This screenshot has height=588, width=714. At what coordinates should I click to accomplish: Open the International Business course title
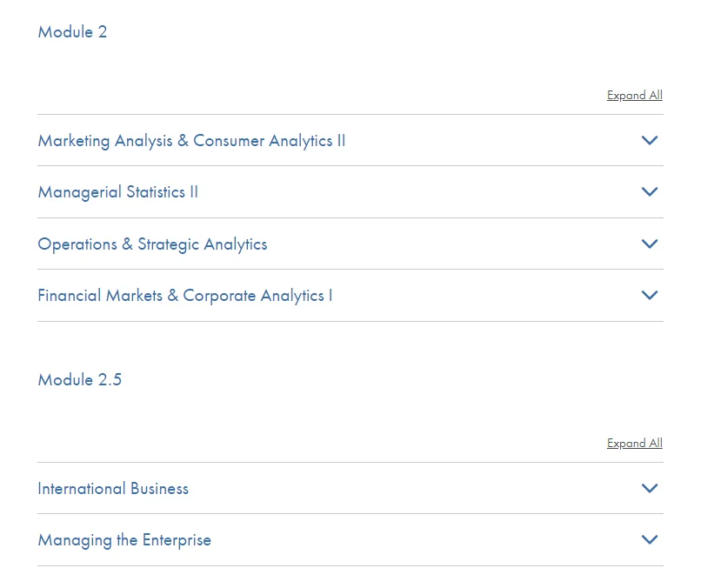pos(113,489)
